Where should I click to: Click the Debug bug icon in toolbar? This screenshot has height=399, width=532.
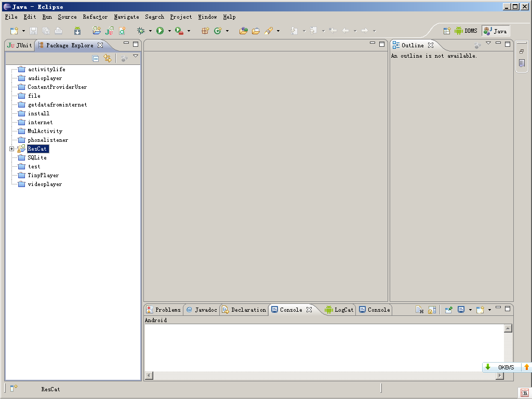[140, 31]
